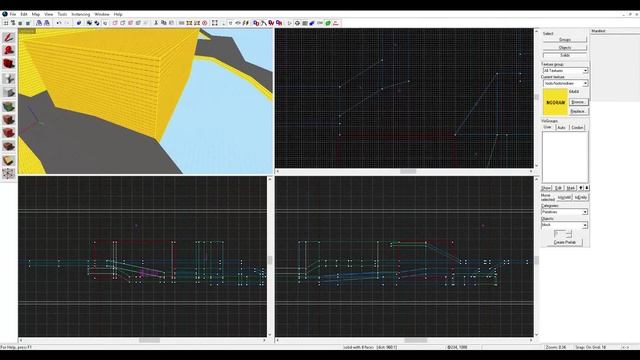
Task: Click the Objects select button
Action: (x=565, y=47)
